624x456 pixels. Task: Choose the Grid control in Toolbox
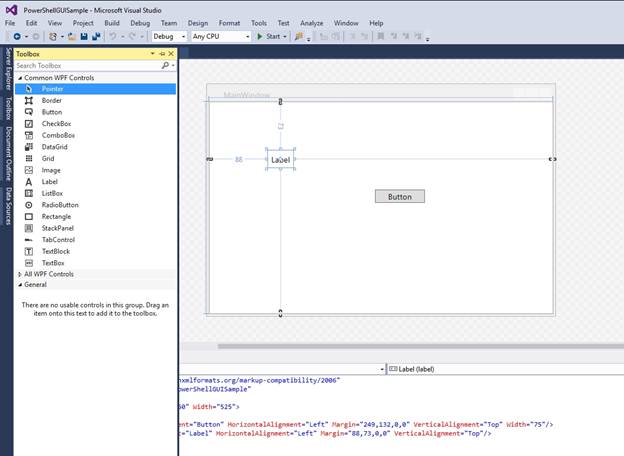pyautogui.click(x=96, y=158)
